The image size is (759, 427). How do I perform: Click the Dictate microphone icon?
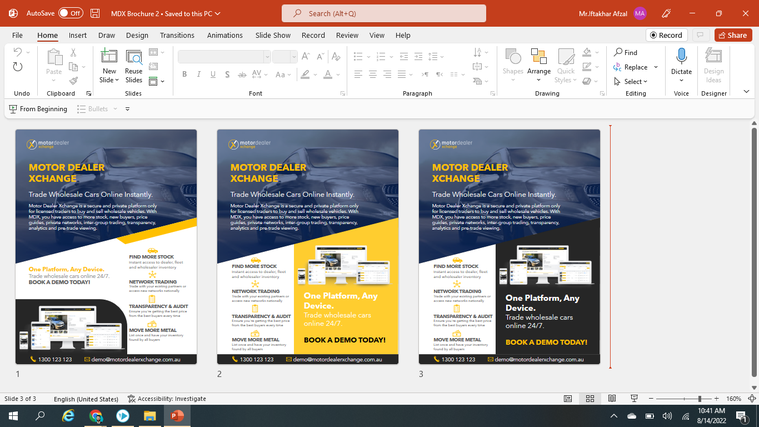[681, 58]
